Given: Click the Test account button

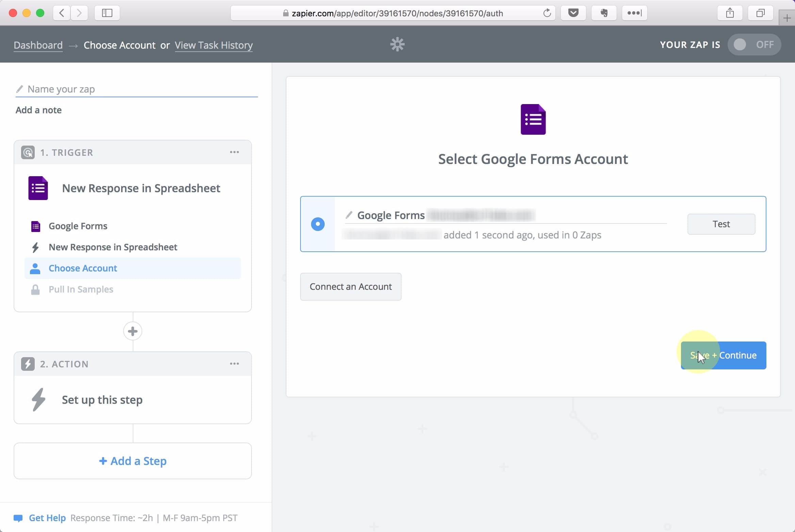Looking at the screenshot, I should coord(721,224).
